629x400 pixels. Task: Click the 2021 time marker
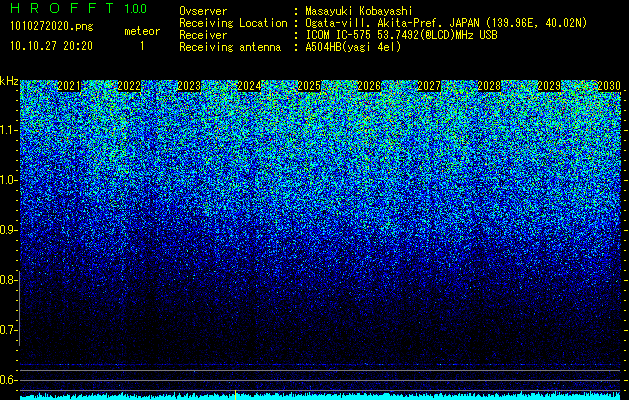69,86
